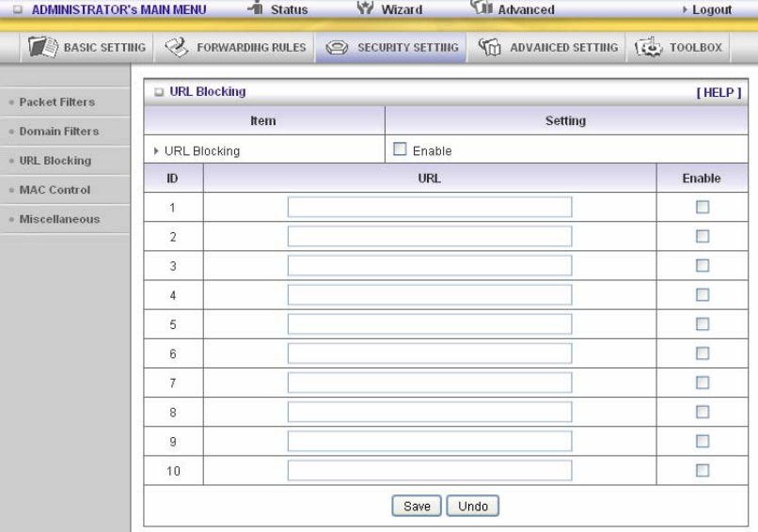Click the Forwarding Rules icon
The height and width of the screenshot is (532, 758).
(x=177, y=47)
